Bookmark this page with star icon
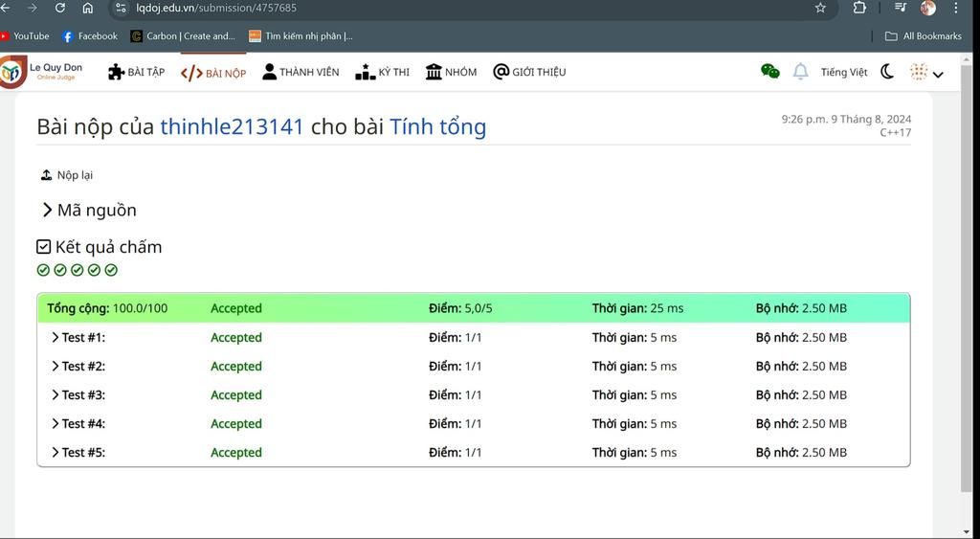This screenshot has height=539, width=980. point(820,8)
